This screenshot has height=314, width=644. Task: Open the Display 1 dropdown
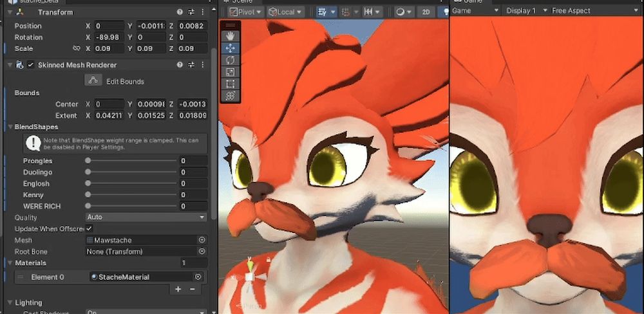527,11
